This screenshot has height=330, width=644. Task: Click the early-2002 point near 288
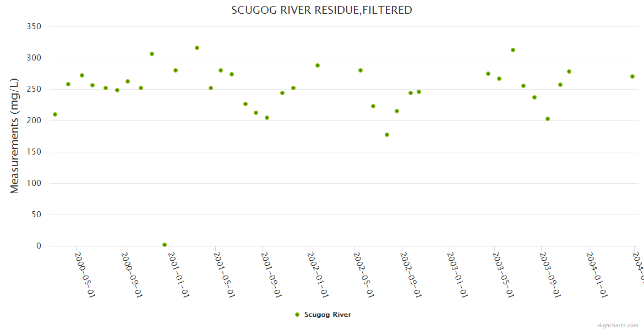(318, 65)
